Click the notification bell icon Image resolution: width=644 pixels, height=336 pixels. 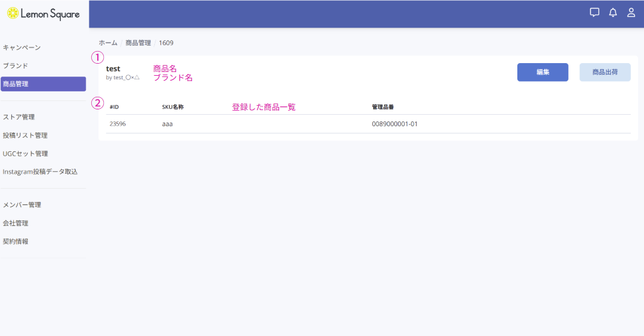[613, 13]
